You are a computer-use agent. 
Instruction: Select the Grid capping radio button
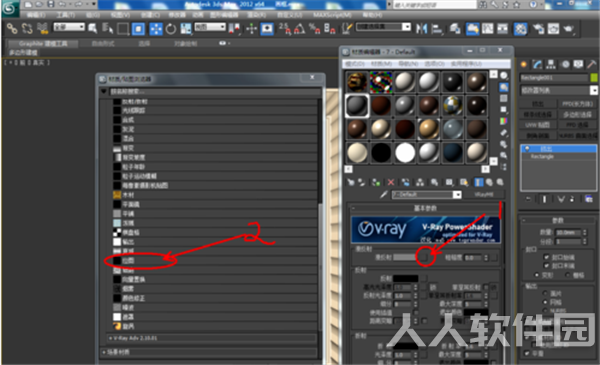(x=567, y=275)
